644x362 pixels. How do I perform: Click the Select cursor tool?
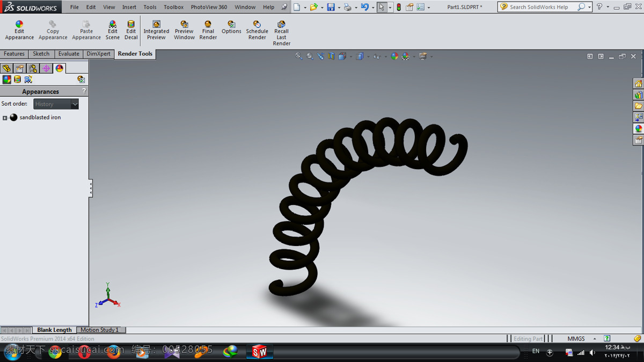tap(382, 7)
